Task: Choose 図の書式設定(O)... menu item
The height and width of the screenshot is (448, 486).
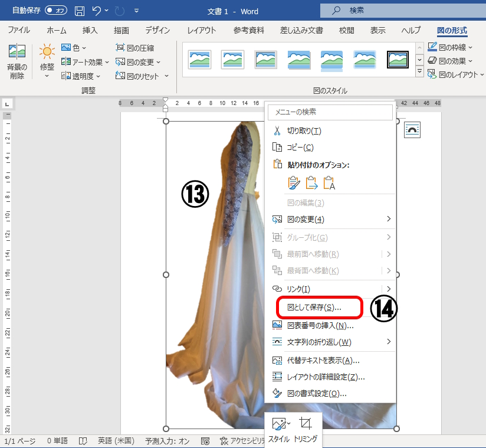Action: point(330,393)
